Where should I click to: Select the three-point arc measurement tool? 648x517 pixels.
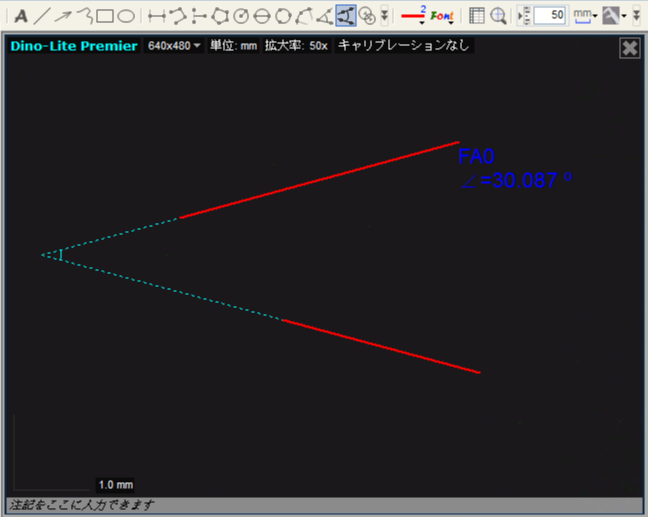304,16
